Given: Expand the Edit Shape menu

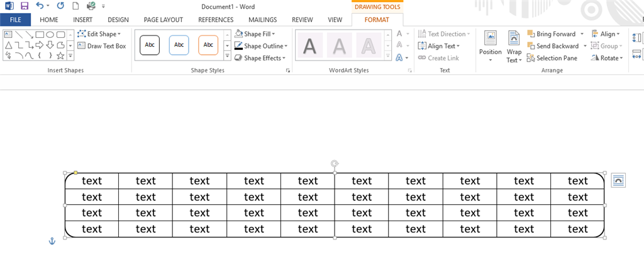Looking at the screenshot, I should pos(99,34).
